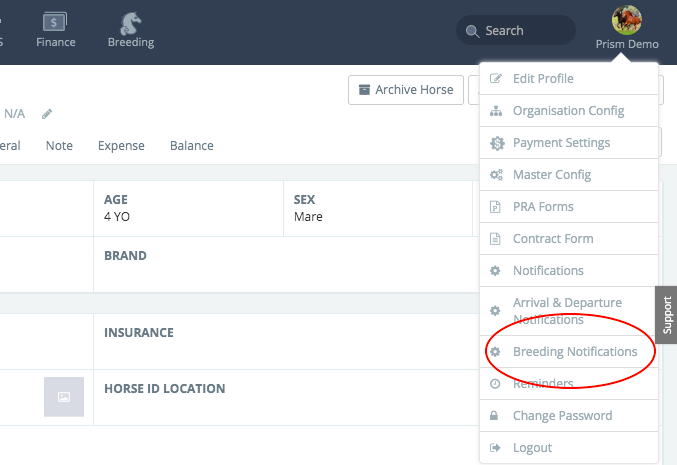Image resolution: width=677 pixels, height=465 pixels.
Task: Open the Support side tab
Action: coord(667,315)
